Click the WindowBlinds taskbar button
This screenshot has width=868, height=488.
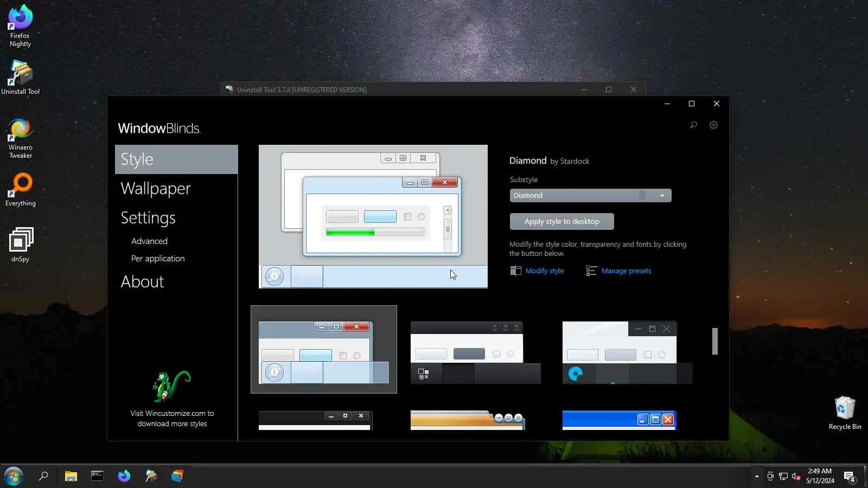click(177, 476)
